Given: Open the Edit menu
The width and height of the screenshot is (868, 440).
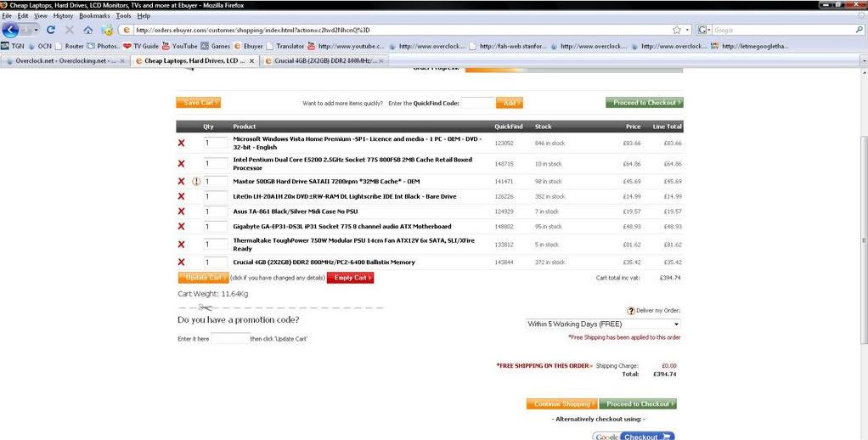Looking at the screenshot, I should [x=23, y=16].
